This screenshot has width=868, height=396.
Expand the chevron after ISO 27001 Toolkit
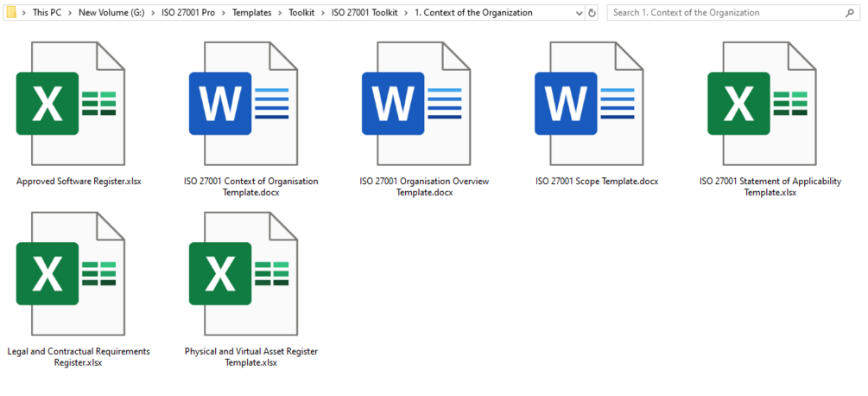click(x=406, y=13)
